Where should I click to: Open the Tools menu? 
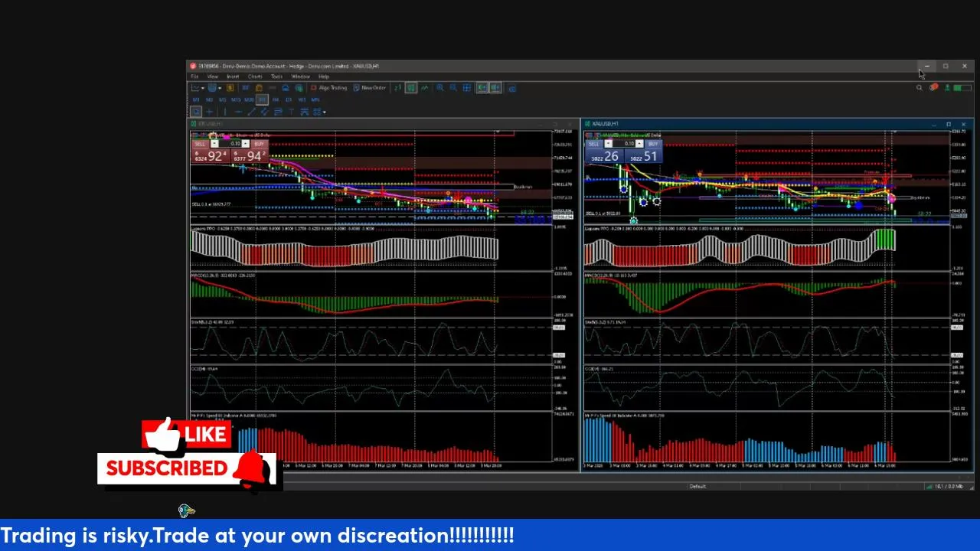point(276,77)
